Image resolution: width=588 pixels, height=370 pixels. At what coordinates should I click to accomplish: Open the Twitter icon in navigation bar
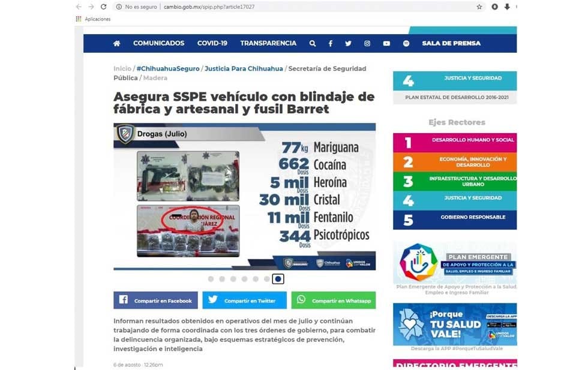pos(348,43)
